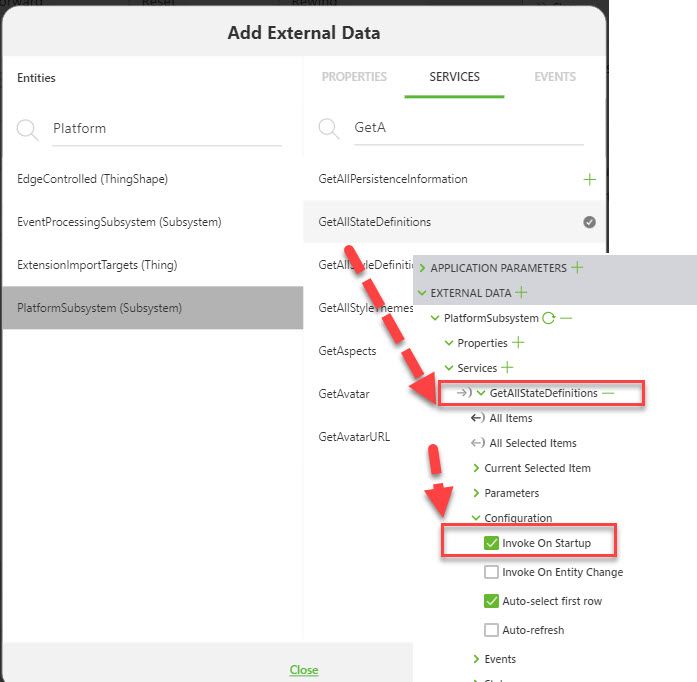Expand the Parameters node
The height and width of the screenshot is (682, 697).
[x=476, y=493]
